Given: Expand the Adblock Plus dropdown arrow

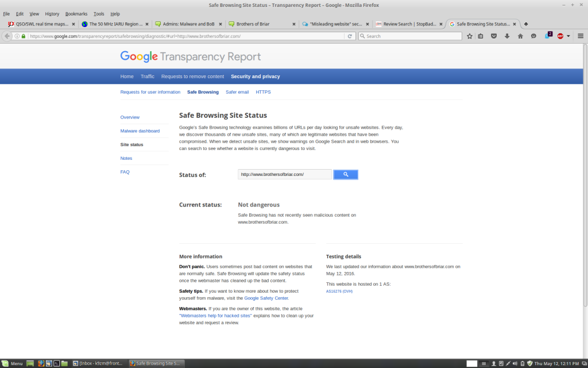Looking at the screenshot, I should pos(568,36).
